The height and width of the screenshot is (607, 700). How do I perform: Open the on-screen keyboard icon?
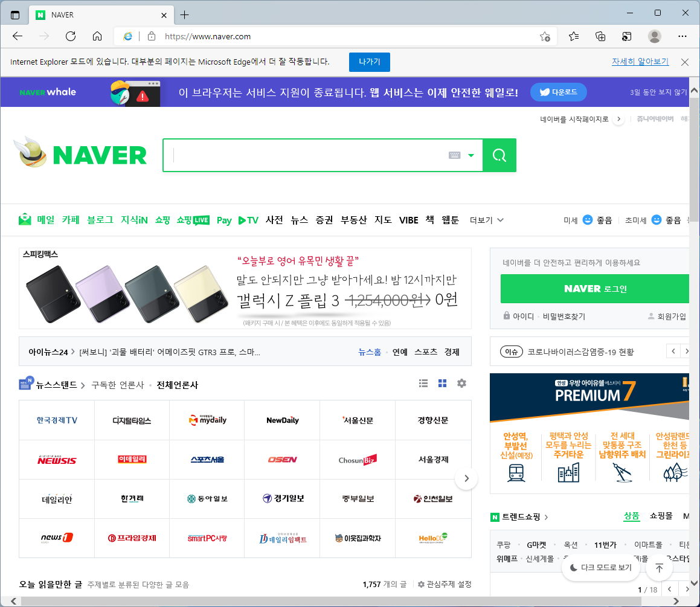454,155
